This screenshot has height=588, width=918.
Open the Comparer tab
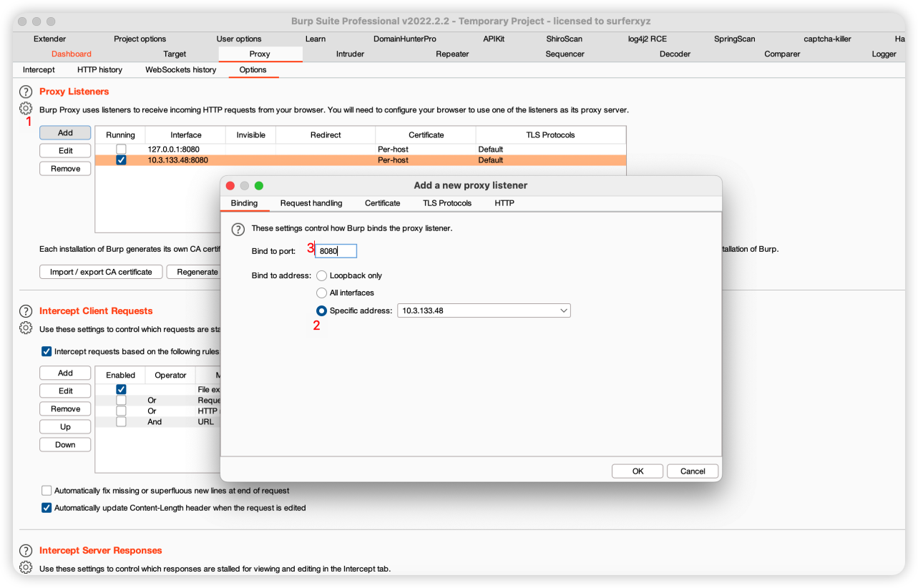tap(782, 54)
